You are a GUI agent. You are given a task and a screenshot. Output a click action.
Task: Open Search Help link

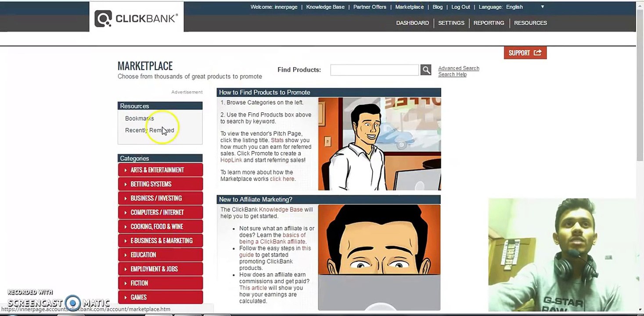pyautogui.click(x=452, y=75)
